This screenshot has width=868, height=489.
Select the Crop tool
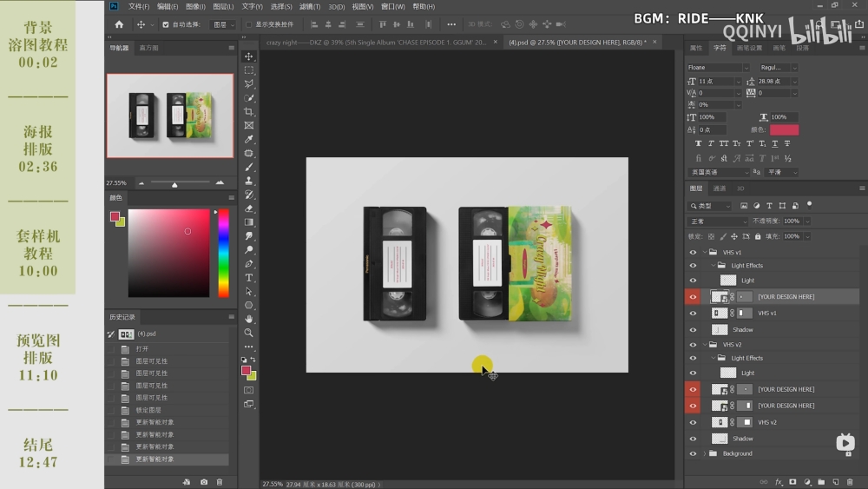click(249, 112)
